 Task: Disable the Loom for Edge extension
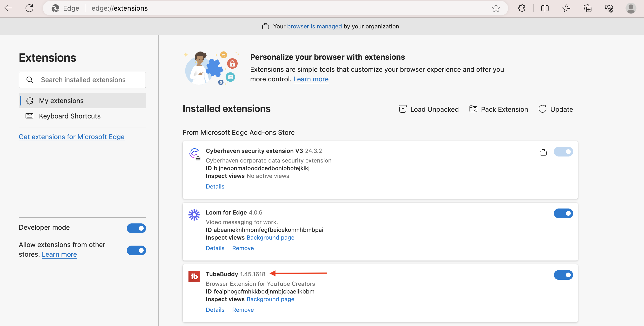tap(563, 213)
